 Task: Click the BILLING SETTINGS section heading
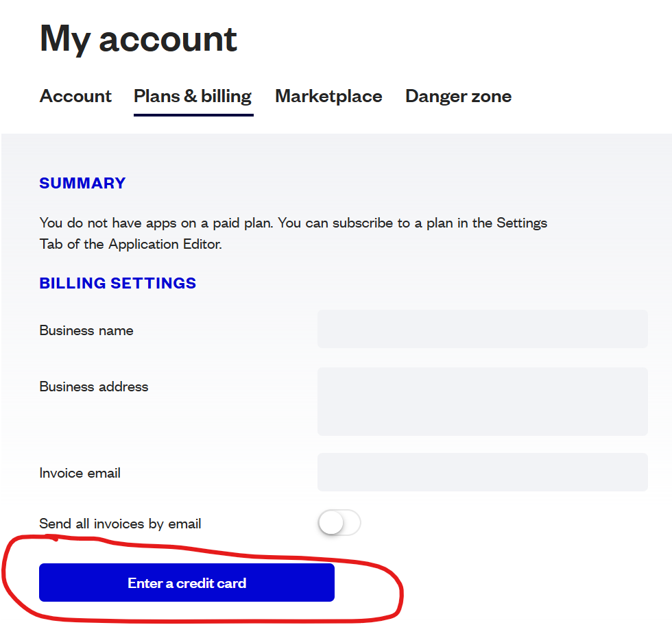118,283
